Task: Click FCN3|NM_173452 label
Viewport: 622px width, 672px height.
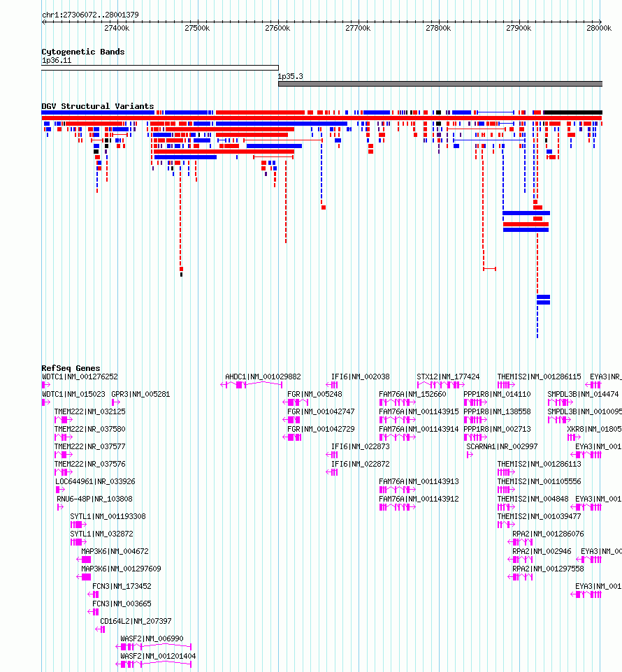Action: coord(122,586)
